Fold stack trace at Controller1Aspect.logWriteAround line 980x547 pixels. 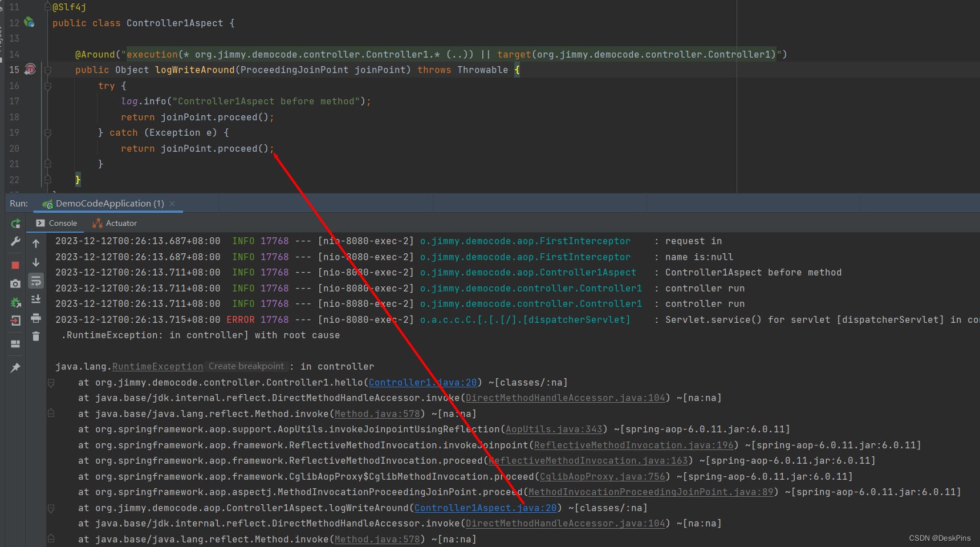51,508
